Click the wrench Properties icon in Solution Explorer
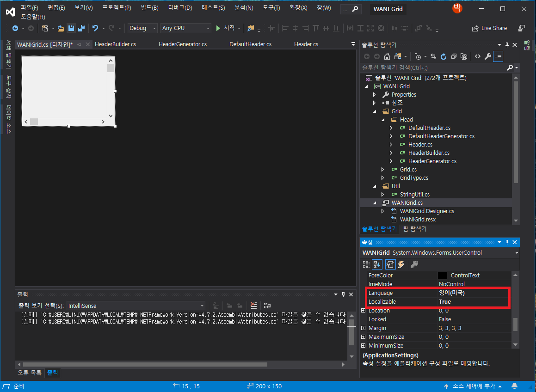 coord(488,56)
